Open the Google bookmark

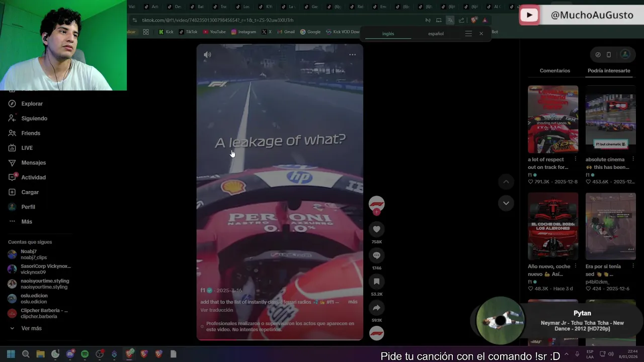(310, 32)
